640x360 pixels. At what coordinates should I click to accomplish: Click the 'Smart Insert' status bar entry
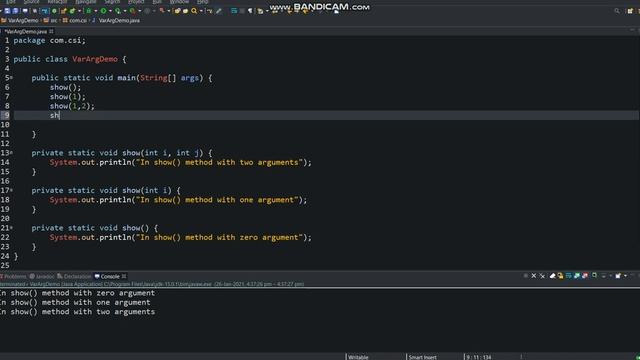(422, 357)
